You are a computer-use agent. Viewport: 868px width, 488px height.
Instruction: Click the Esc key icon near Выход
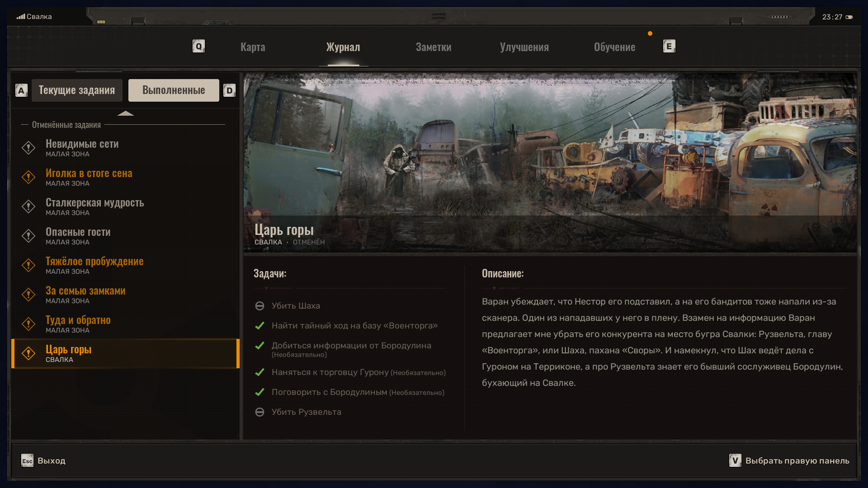[x=27, y=460]
